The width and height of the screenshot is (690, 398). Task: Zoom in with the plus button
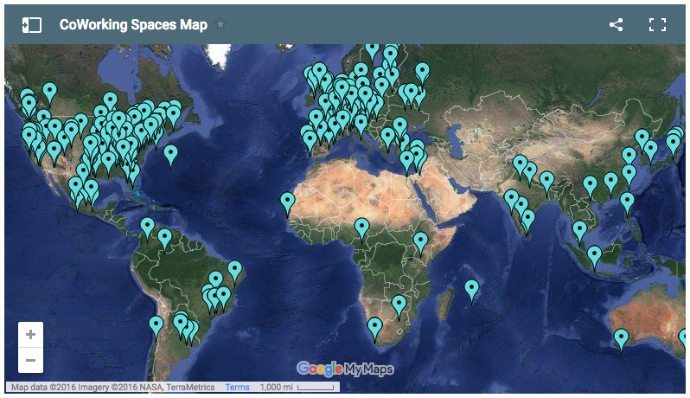tap(30, 335)
